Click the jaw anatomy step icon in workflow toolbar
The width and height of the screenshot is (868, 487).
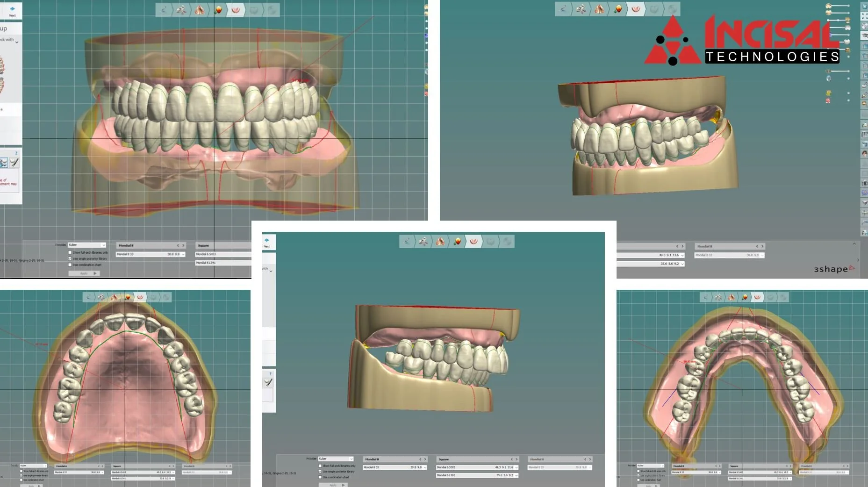[200, 9]
